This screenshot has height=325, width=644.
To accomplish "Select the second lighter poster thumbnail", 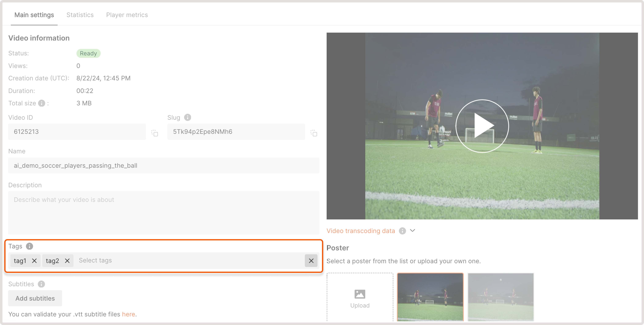I will (x=500, y=297).
